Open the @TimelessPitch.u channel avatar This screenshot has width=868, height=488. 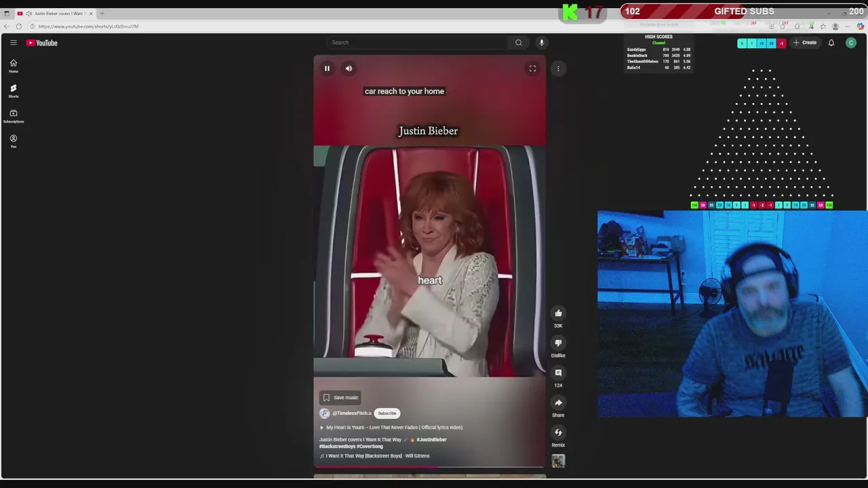point(325,413)
